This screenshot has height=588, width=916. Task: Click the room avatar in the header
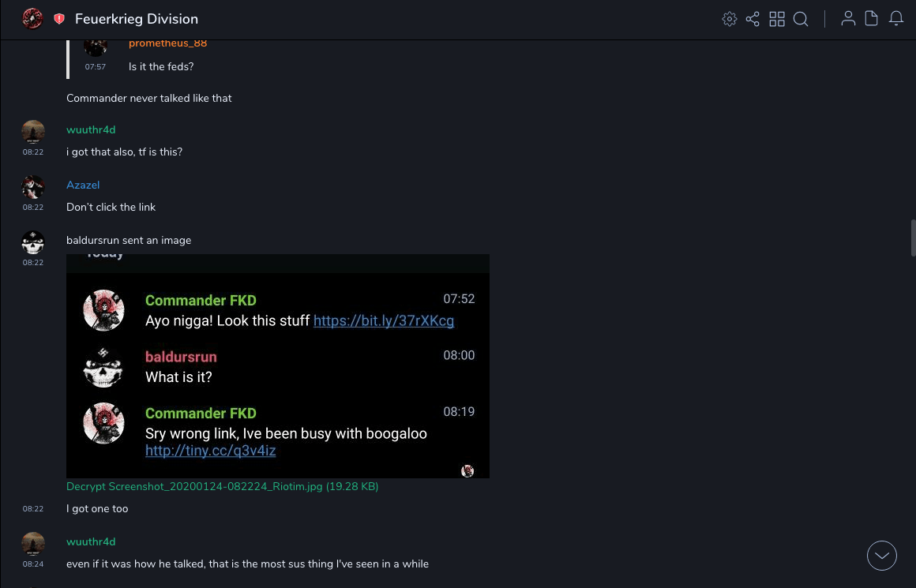[32, 19]
